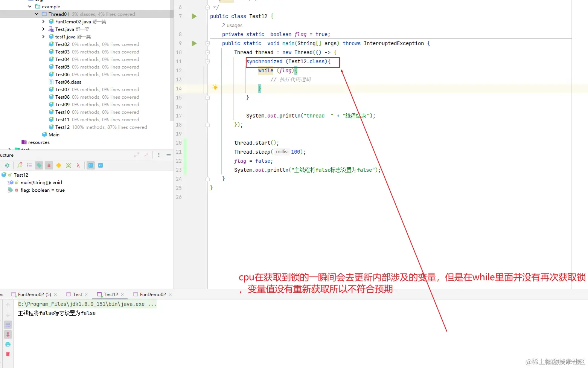
Task: Click the java.exe command line
Action: [x=87, y=304]
